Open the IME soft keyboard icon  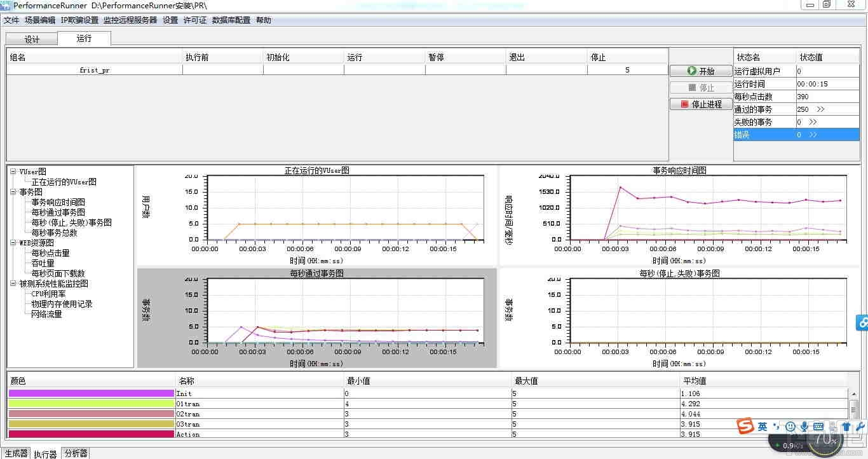(x=818, y=427)
